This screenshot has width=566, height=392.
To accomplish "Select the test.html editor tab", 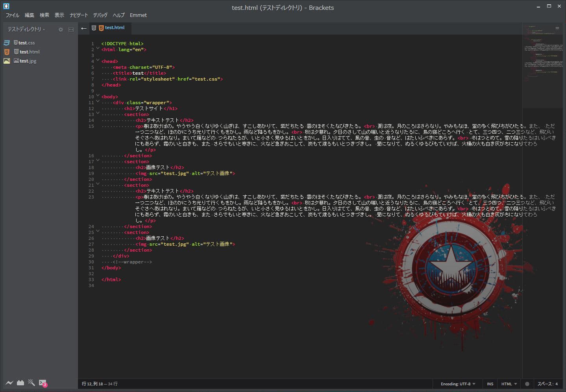I will pos(110,28).
